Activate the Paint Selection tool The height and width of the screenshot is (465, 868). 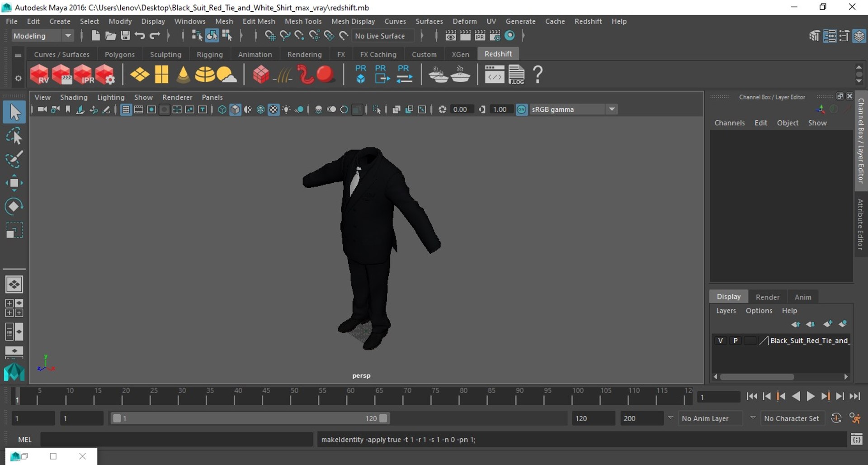pyautogui.click(x=14, y=159)
